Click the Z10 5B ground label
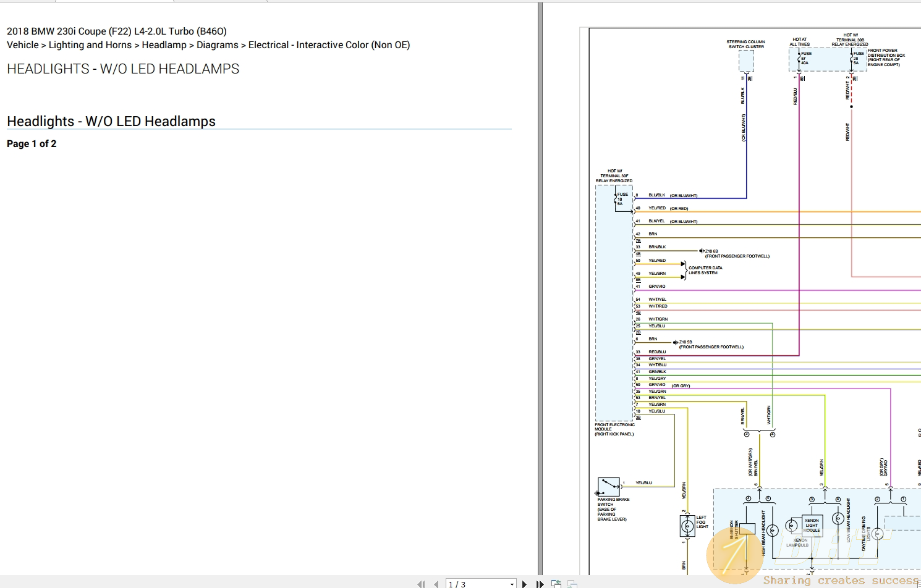This screenshot has height=588, width=921. pyautogui.click(x=685, y=342)
